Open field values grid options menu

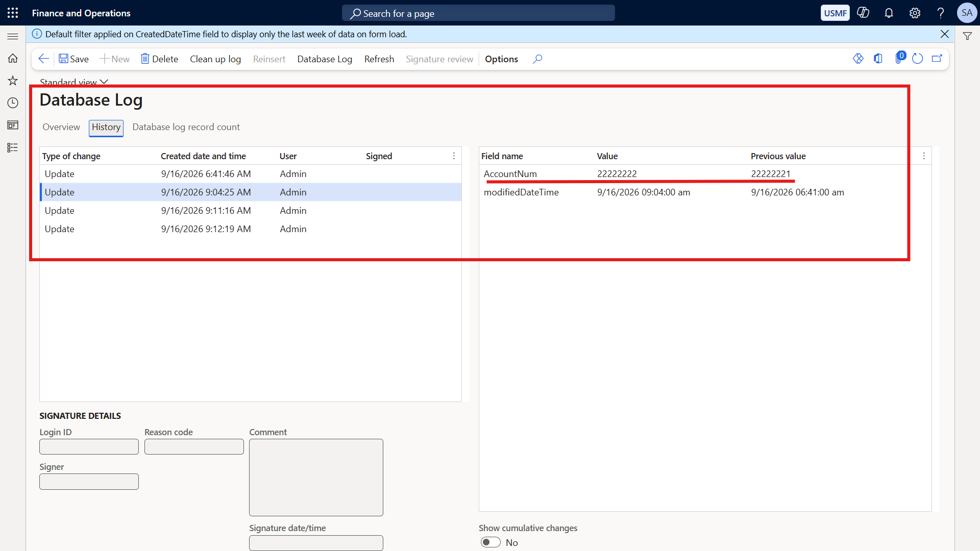(924, 156)
